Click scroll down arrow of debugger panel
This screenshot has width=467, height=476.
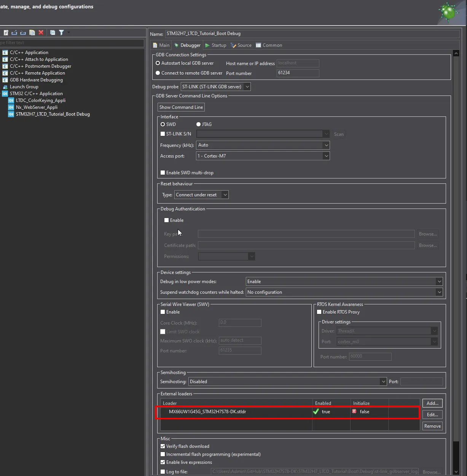point(456,472)
